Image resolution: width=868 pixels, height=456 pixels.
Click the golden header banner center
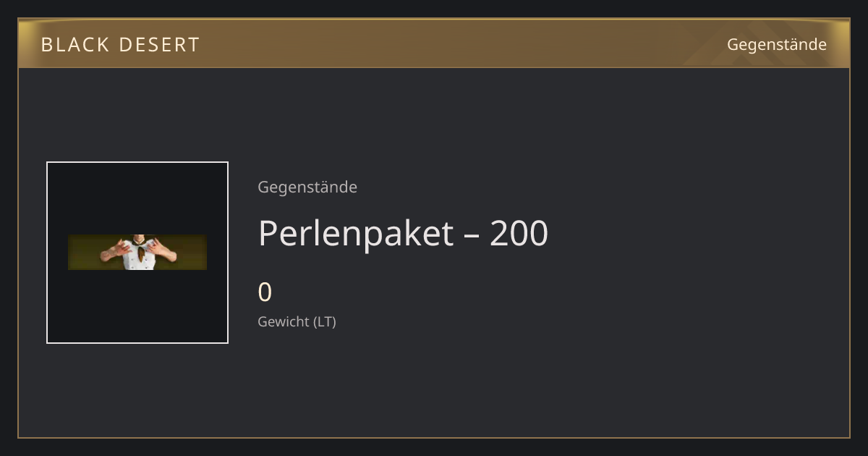pyautogui.click(x=434, y=43)
